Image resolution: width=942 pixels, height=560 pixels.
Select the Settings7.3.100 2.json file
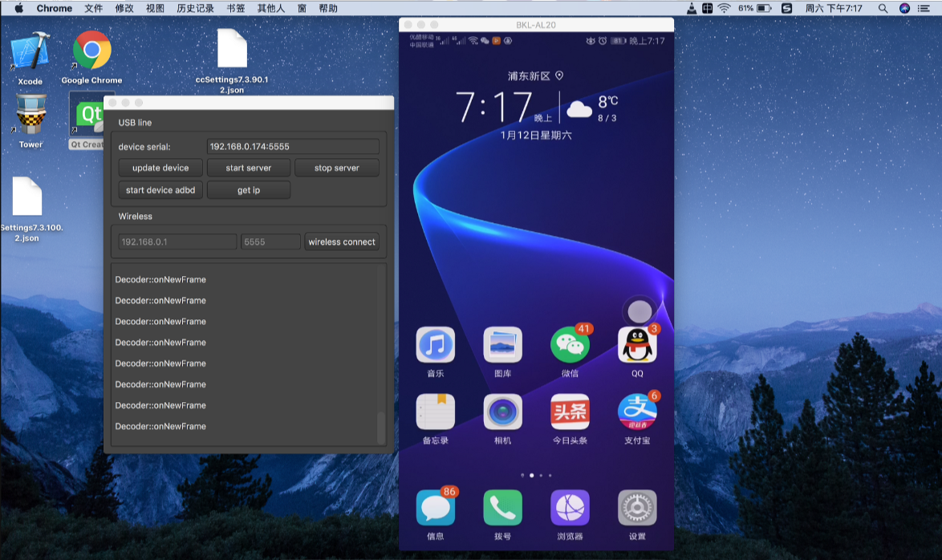27,196
